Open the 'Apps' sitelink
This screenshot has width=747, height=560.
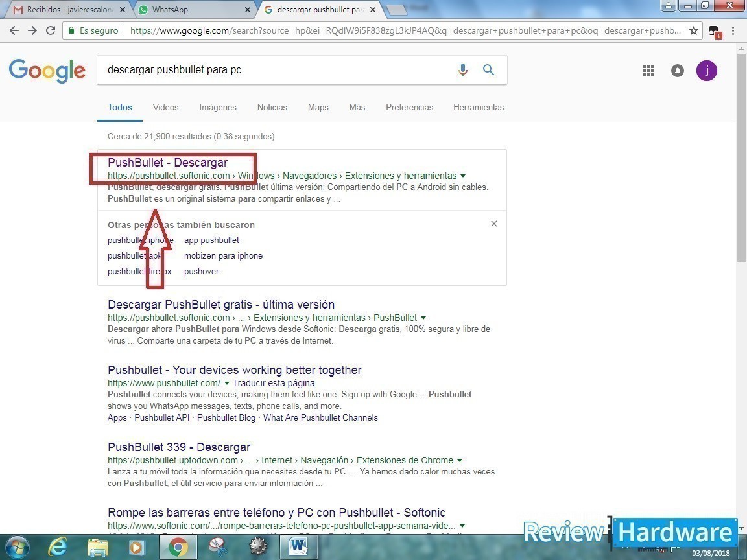(x=117, y=418)
